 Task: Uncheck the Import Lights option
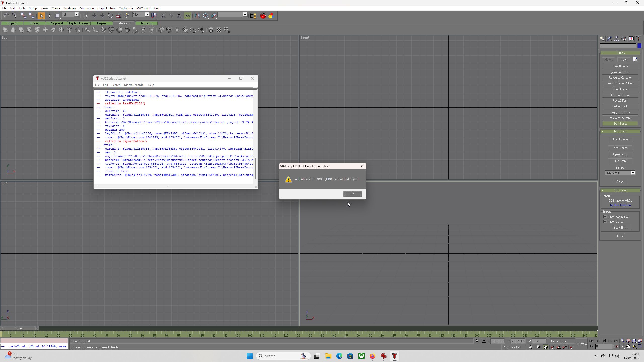point(605,221)
